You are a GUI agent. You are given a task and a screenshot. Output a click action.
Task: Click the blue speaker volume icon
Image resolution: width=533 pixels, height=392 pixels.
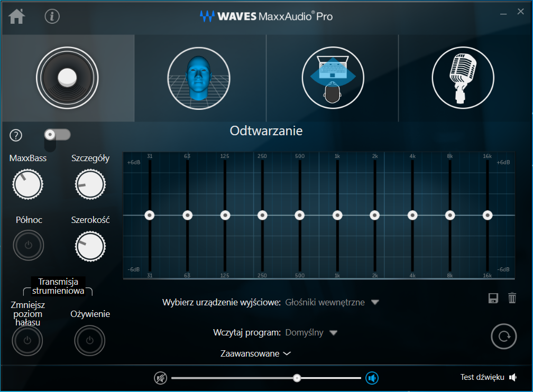click(x=372, y=378)
